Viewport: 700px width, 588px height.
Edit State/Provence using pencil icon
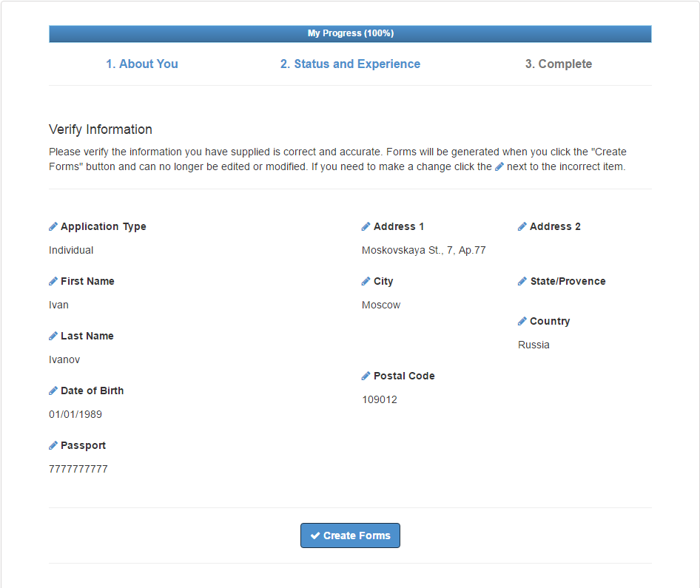point(522,281)
